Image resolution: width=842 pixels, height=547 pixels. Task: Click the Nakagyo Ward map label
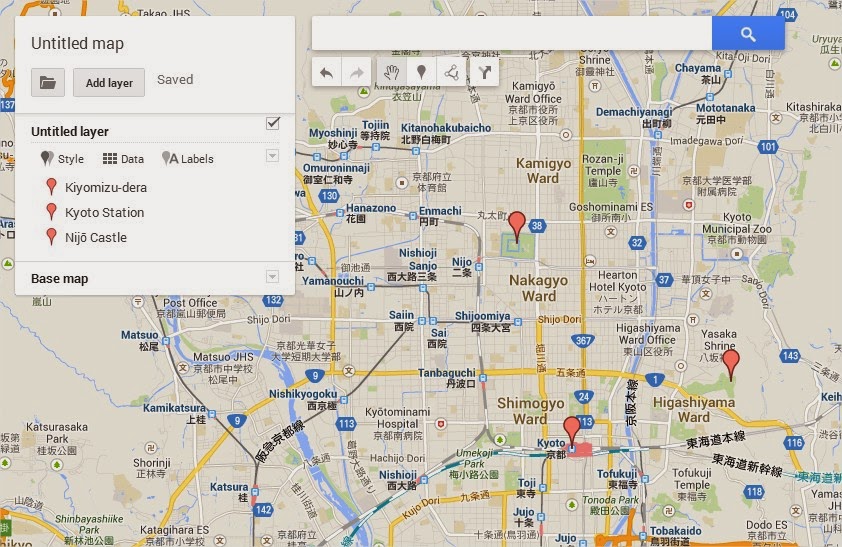[x=539, y=288]
